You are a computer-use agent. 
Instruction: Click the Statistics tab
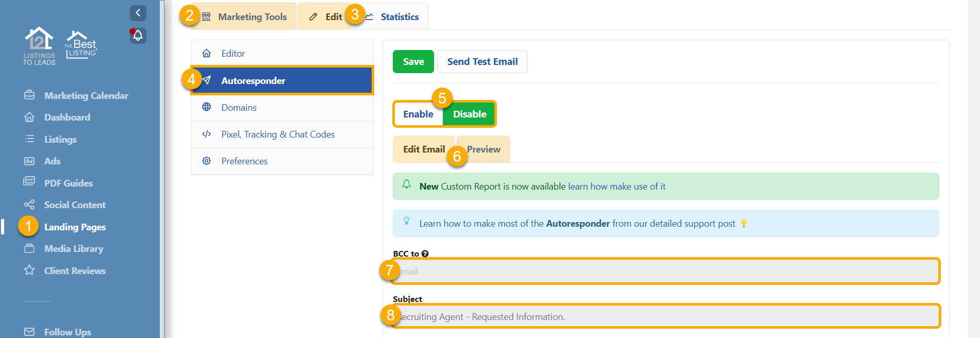399,17
